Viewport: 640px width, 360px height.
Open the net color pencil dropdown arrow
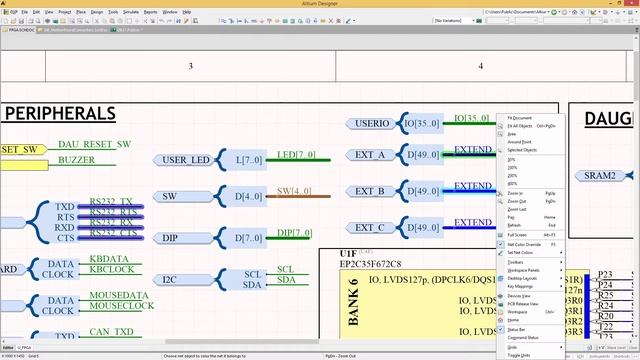pyautogui.click(x=354, y=21)
